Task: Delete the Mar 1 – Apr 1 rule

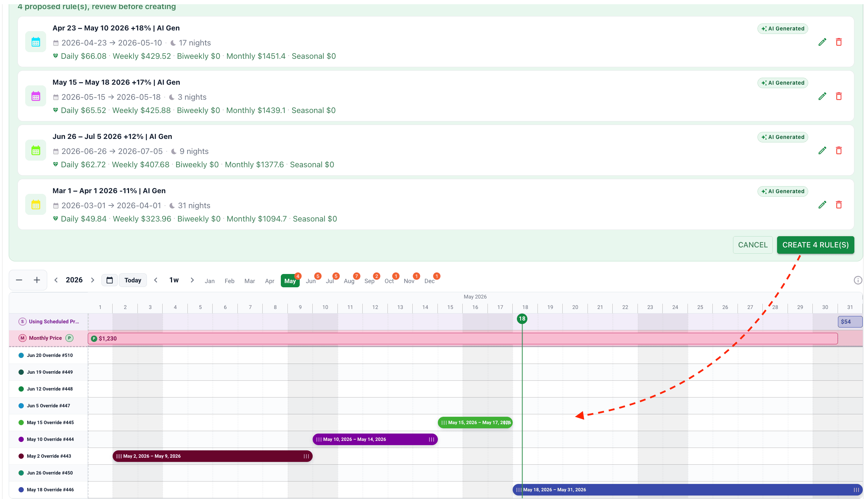Action: click(x=839, y=205)
